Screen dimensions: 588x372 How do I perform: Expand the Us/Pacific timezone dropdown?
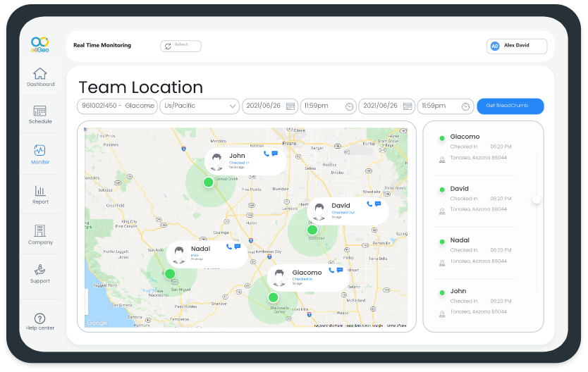click(200, 106)
